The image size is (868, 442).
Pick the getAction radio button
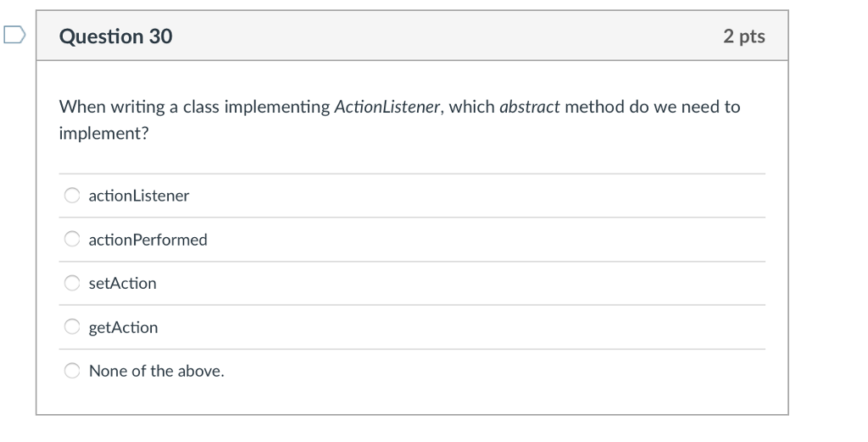point(72,327)
